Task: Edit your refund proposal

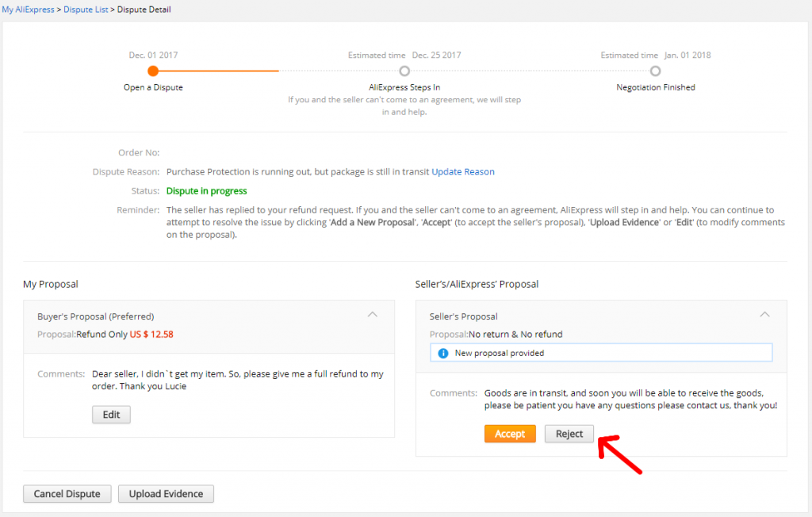Action: [x=111, y=414]
